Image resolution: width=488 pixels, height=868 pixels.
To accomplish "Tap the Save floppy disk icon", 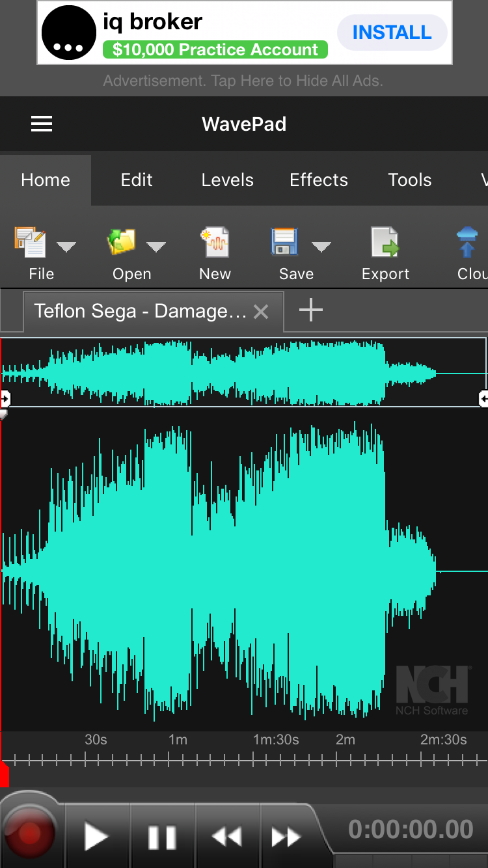I will pyautogui.click(x=285, y=242).
